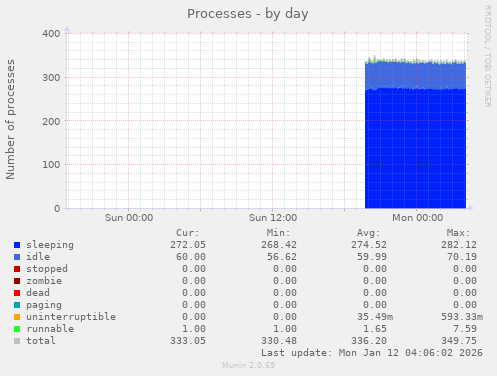Click the uninterruptible legend color swatch
Image resolution: width=497 pixels, height=376 pixels.
coord(17,317)
